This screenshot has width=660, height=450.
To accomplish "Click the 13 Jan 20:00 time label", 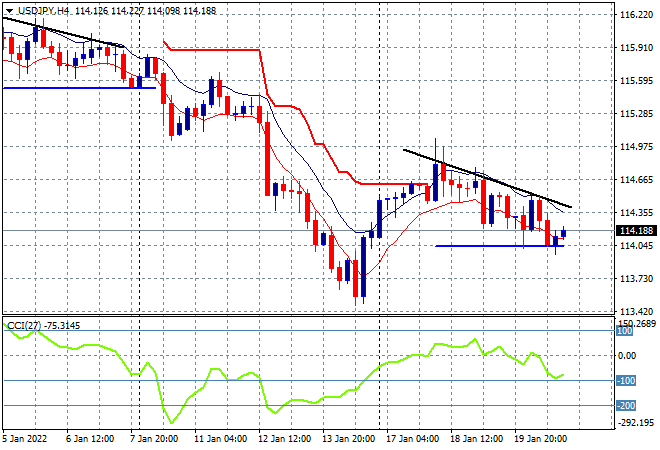I will click(349, 439).
